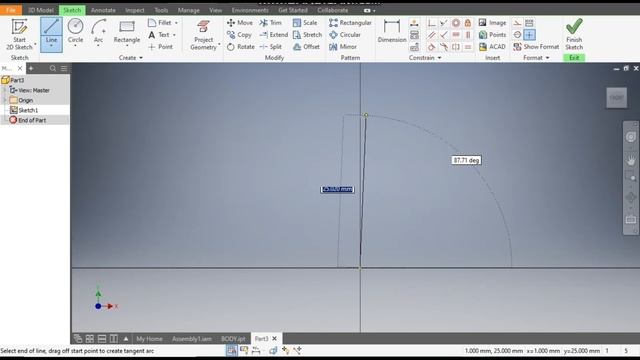Click the Copy tool

(239, 35)
